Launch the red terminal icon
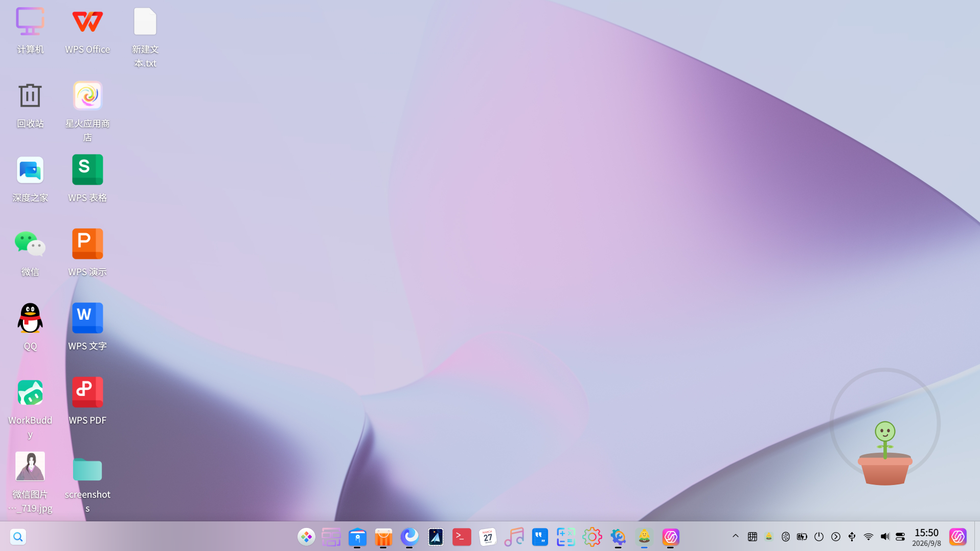Viewport: 980px width, 551px height. click(462, 537)
